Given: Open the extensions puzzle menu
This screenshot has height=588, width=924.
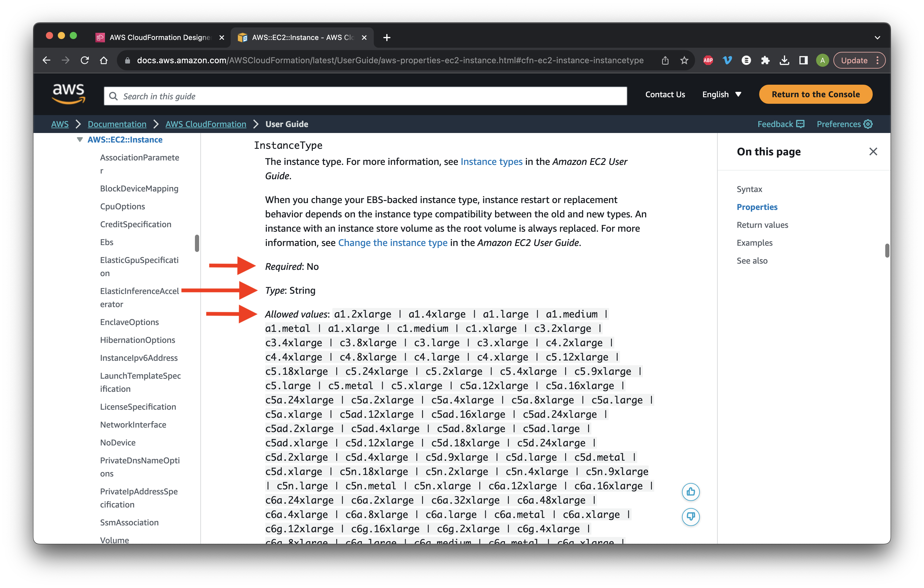Looking at the screenshot, I should tap(765, 60).
